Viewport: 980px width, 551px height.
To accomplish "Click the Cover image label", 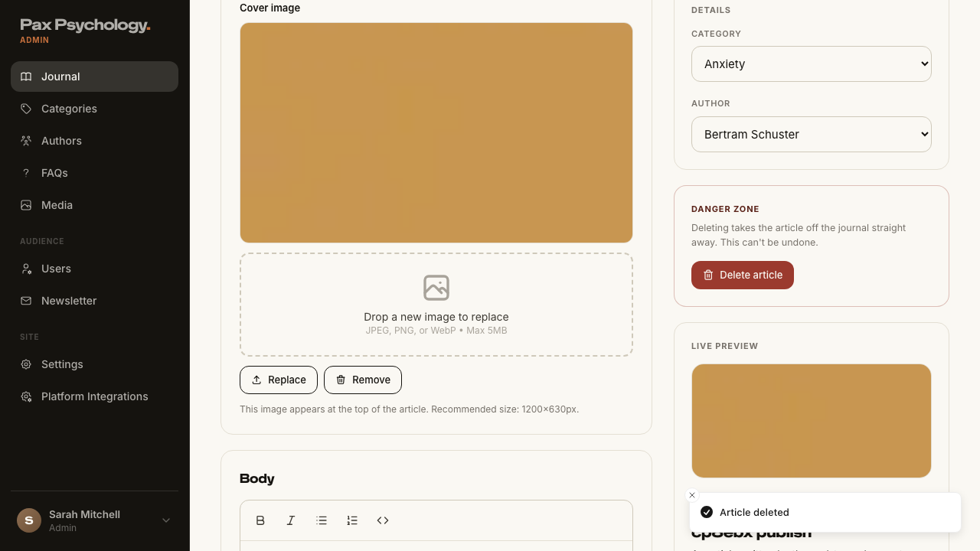I will point(269,8).
